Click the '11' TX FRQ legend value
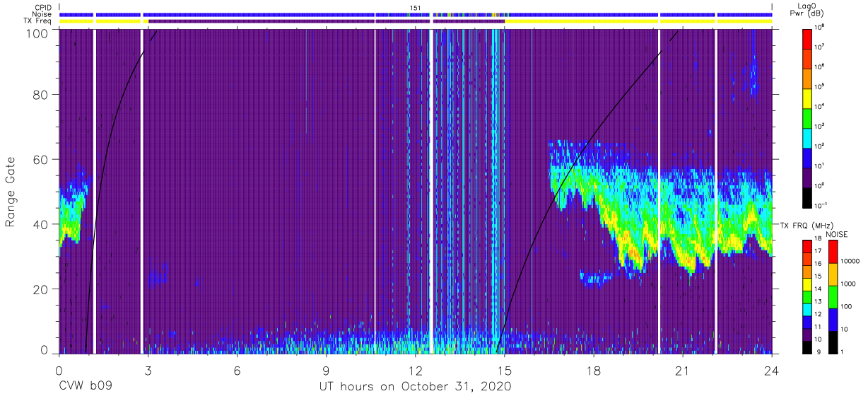Viewport: 868px width, 401px height. (x=818, y=327)
